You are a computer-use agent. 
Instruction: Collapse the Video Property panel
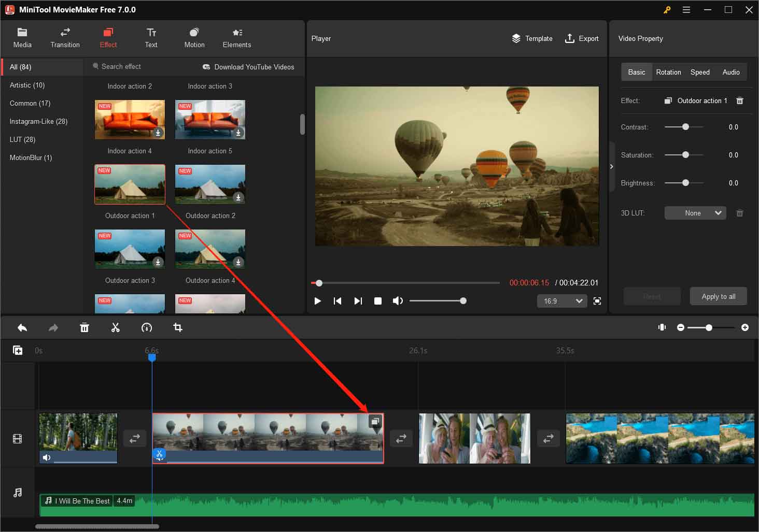click(x=612, y=166)
